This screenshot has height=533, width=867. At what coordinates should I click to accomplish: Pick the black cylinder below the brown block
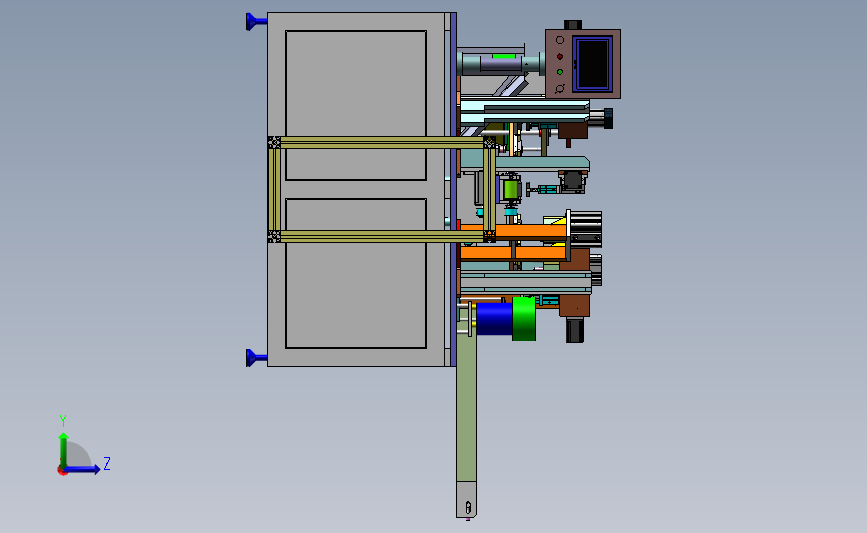575,330
